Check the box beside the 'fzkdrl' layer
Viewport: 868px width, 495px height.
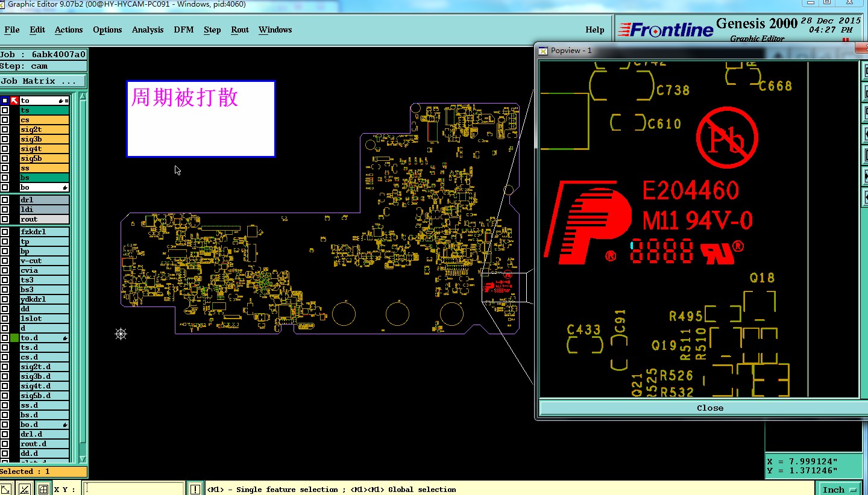[x=5, y=232]
